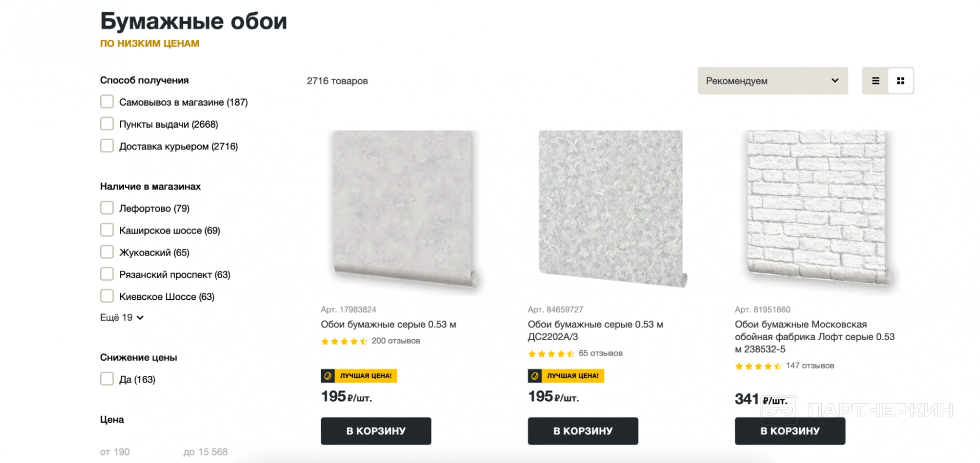Select Лефортово store availability
Image resolution: width=980 pixels, height=463 pixels.
[x=107, y=208]
